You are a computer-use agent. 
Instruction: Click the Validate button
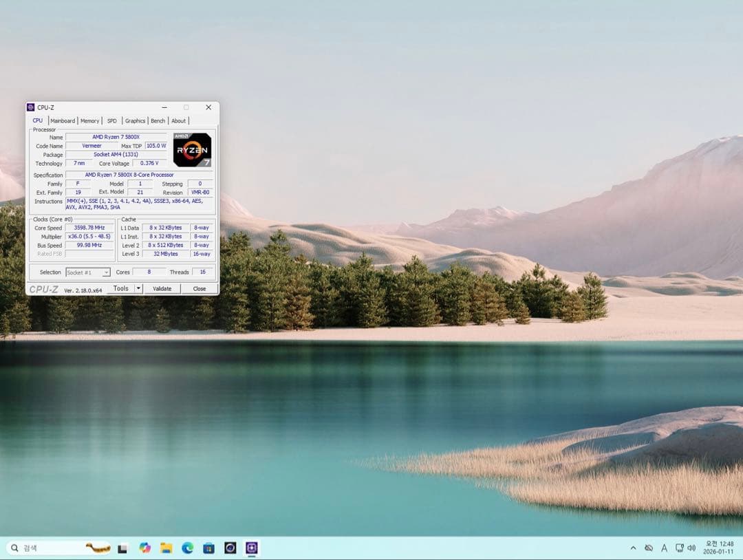[162, 288]
